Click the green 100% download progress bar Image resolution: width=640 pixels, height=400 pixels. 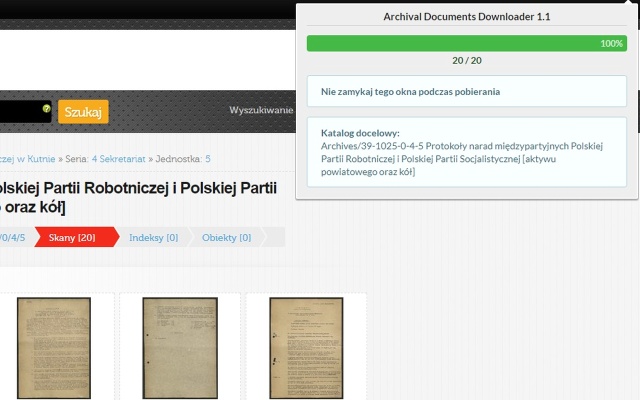coord(467,43)
